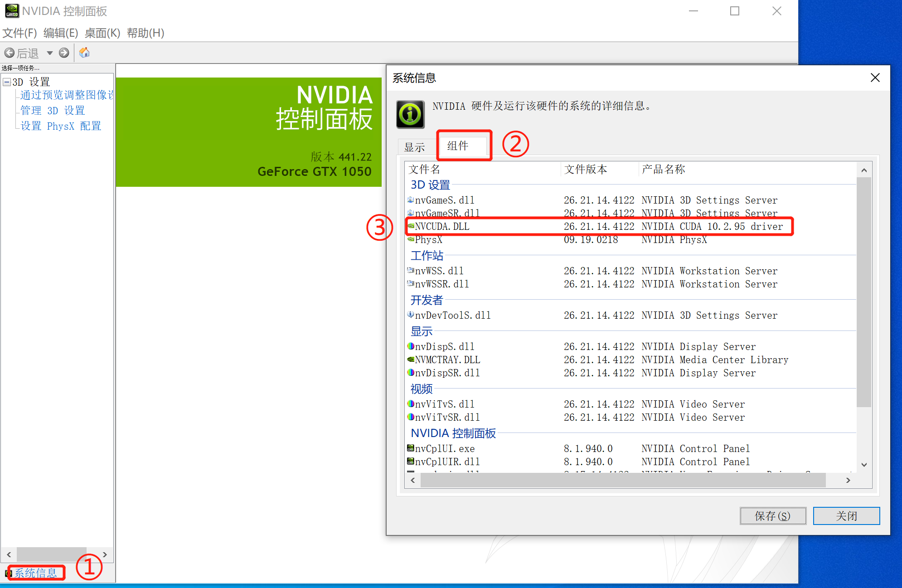The height and width of the screenshot is (588, 902).
Task: Select the NVCUDA.DLL file icon
Action: click(410, 226)
